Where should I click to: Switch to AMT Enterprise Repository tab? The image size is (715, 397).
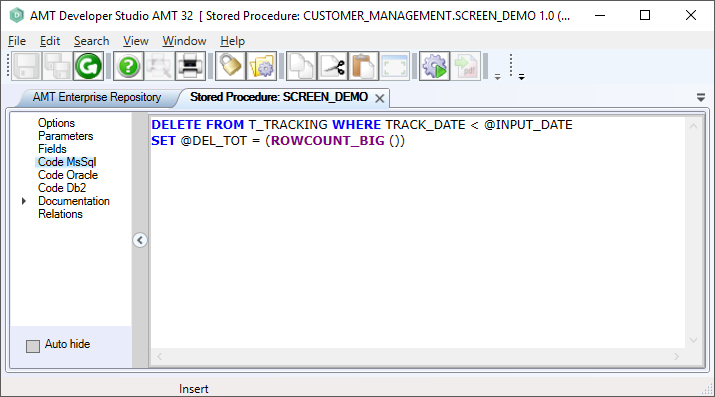pyautogui.click(x=97, y=97)
